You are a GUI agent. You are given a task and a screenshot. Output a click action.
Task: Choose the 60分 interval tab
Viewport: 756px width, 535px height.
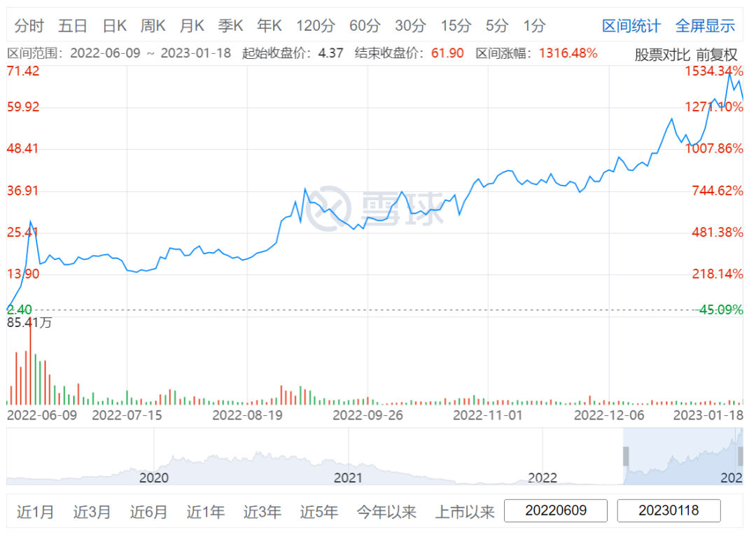(x=365, y=27)
